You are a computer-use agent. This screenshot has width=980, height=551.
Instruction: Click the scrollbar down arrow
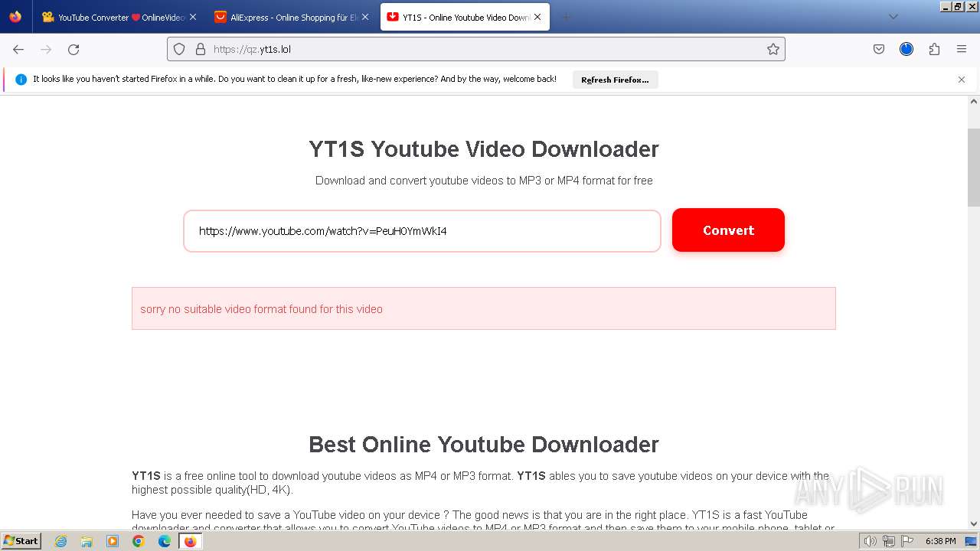click(974, 524)
